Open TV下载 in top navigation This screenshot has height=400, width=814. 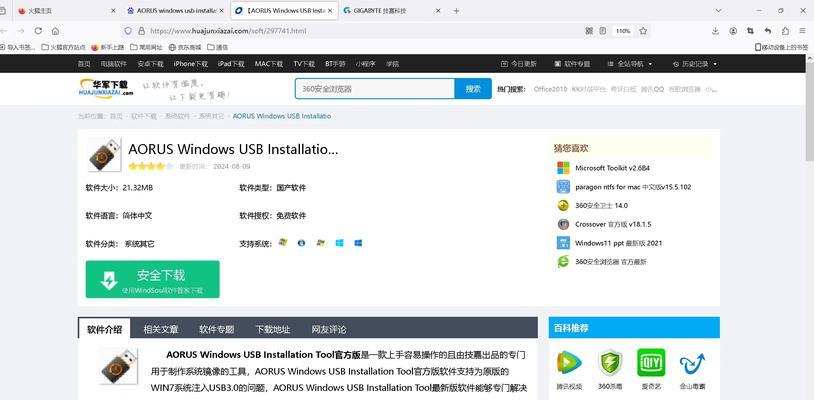(304, 64)
